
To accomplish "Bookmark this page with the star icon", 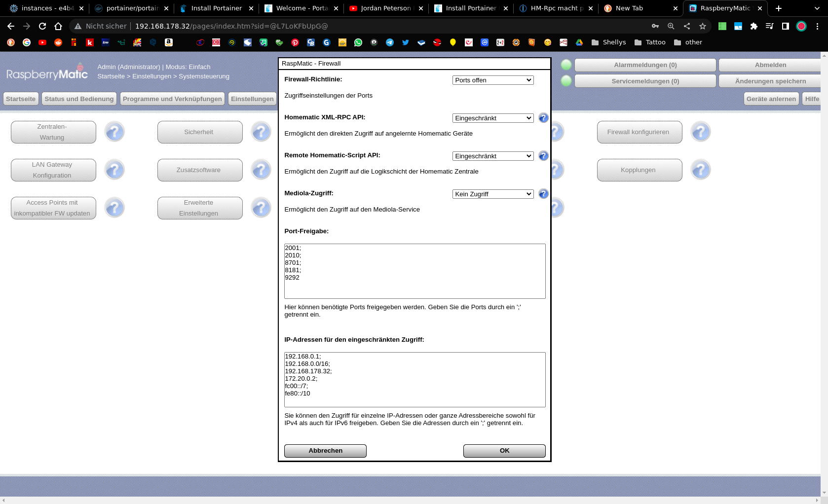I will pyautogui.click(x=703, y=26).
